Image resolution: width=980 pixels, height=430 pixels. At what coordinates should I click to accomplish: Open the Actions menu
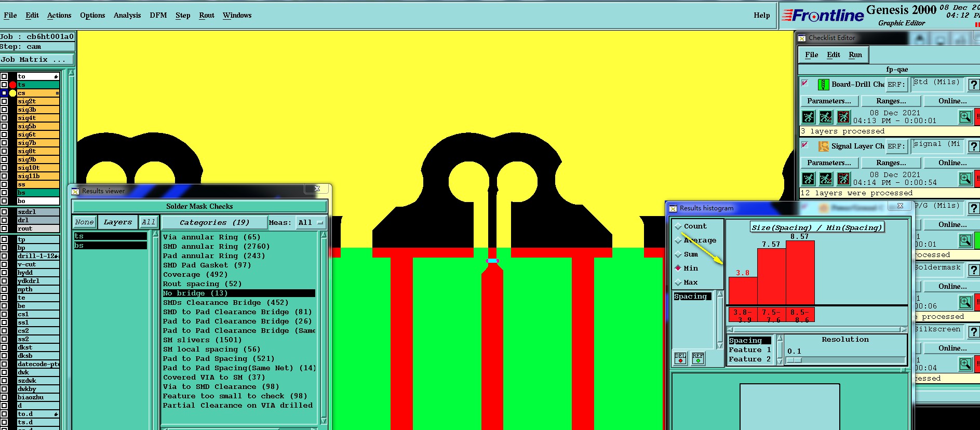pos(59,16)
